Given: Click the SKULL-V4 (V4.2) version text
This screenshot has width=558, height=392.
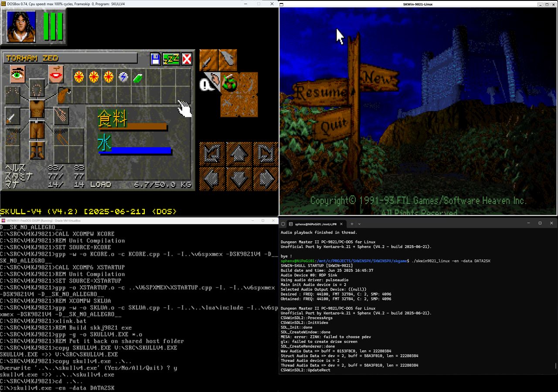Looking at the screenshot, I should point(88,211).
